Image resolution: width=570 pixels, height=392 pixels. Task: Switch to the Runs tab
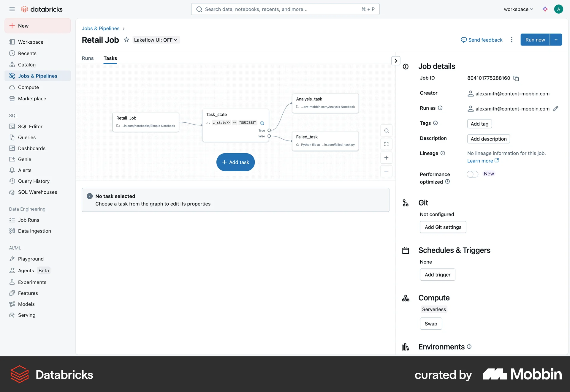(88, 58)
